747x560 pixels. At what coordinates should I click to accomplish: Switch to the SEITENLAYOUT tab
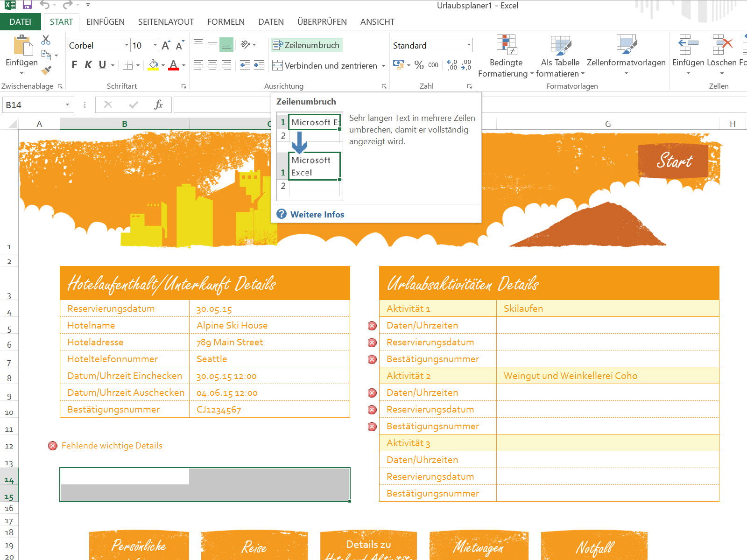(x=166, y=21)
